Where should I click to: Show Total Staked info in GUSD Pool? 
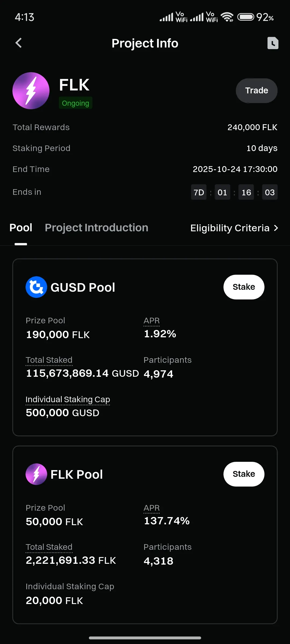(49, 360)
